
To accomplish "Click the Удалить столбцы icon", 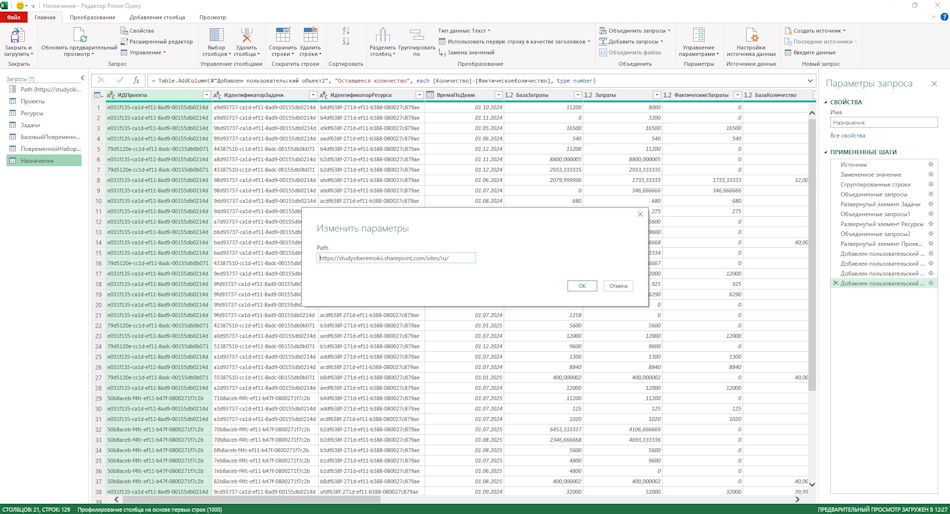I will tap(246, 35).
